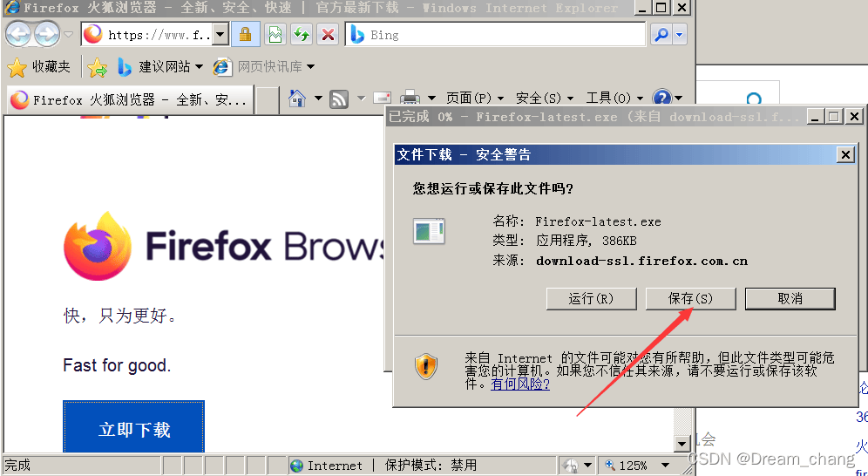The width and height of the screenshot is (868, 476).
Task: Click the 运行(R) button
Action: (591, 299)
